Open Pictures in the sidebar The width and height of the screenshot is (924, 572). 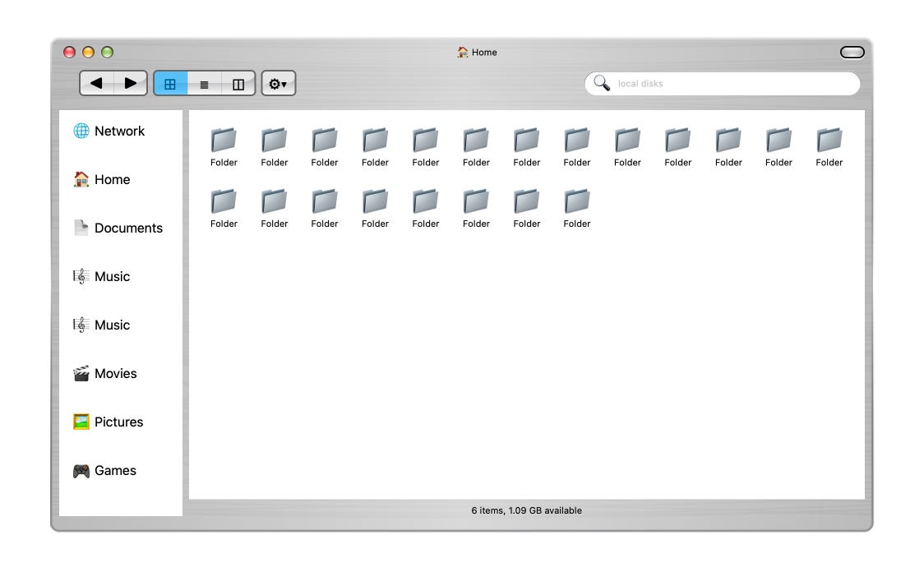pyautogui.click(x=109, y=422)
